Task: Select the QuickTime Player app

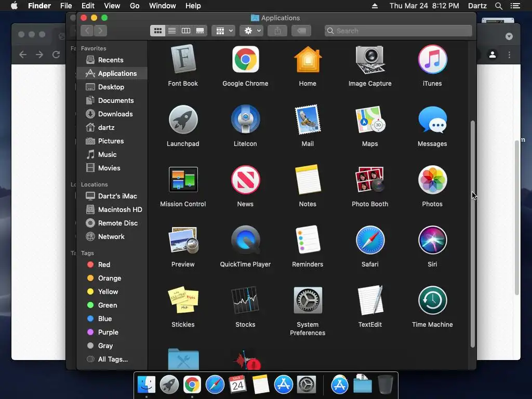Action: [x=245, y=240]
